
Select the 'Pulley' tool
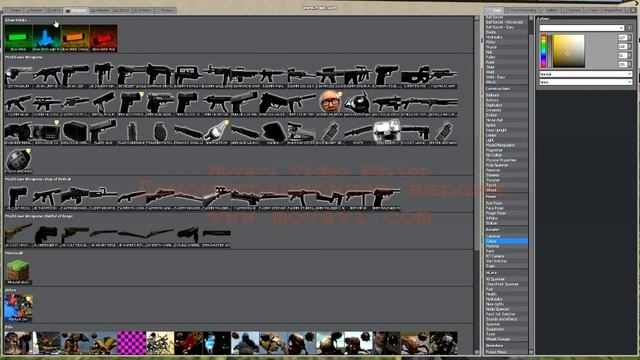click(506, 57)
